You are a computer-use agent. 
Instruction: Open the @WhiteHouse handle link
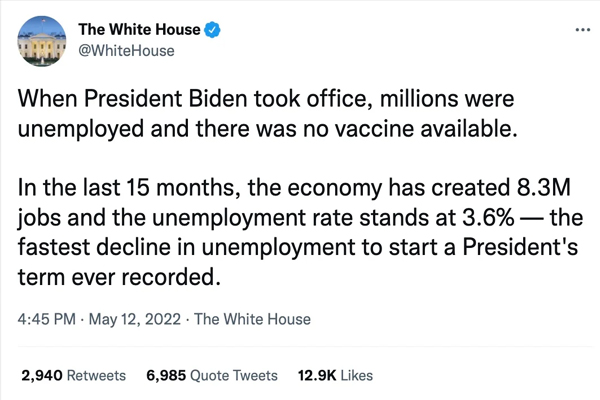point(126,50)
